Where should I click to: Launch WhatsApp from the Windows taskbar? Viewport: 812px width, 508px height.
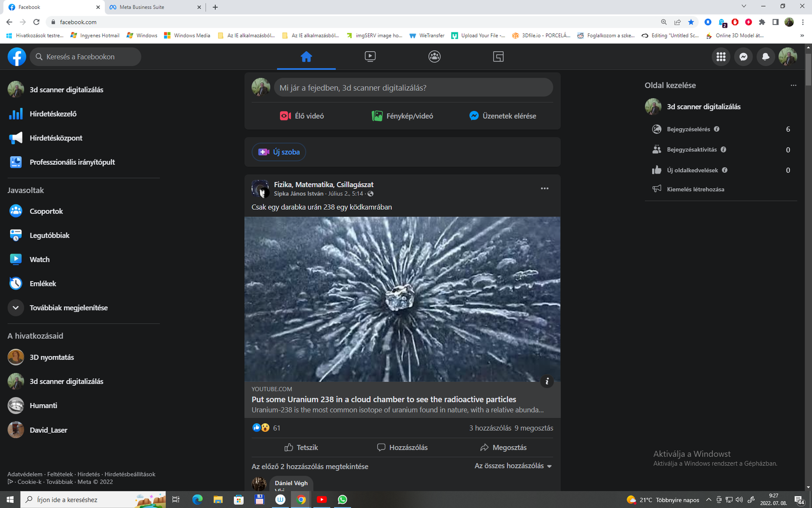pos(343,500)
